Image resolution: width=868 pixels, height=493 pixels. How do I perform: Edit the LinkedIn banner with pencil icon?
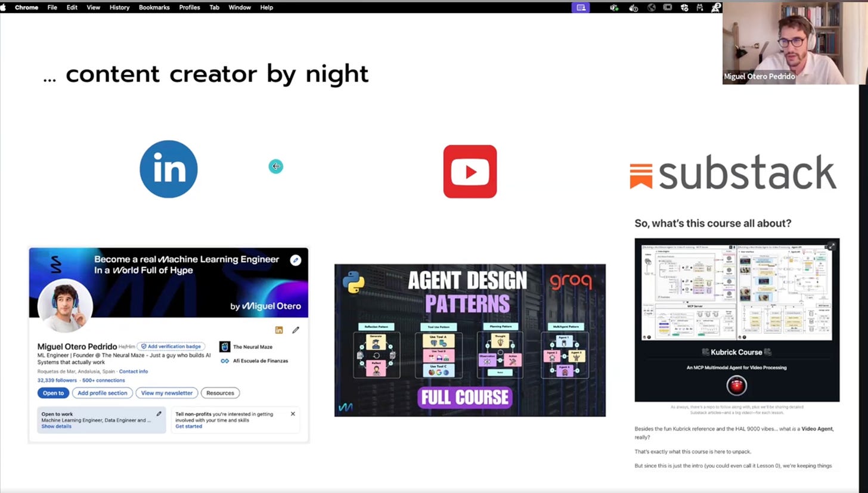click(296, 260)
